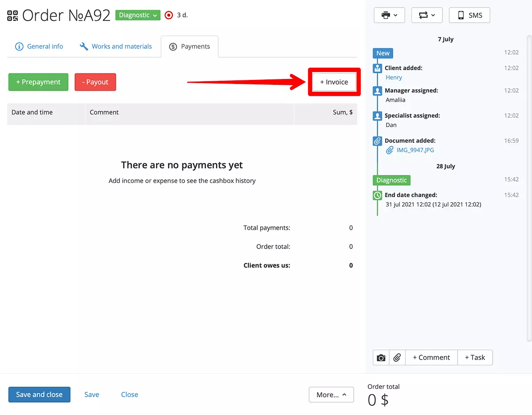Viewport: 532px width, 415px height.
Task: Click the + Task button
Action: pyautogui.click(x=475, y=358)
